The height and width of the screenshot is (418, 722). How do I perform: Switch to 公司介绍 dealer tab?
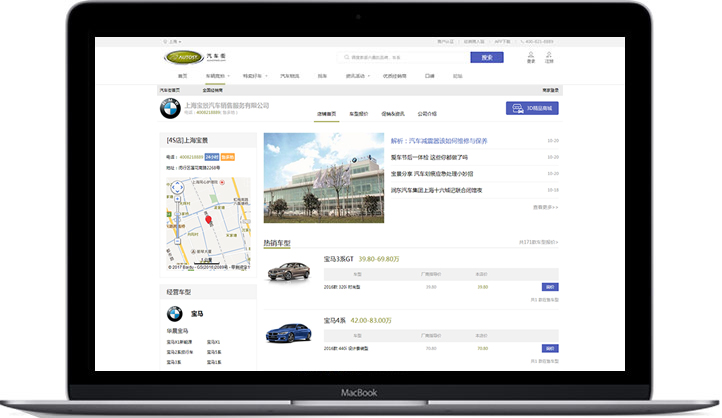click(x=427, y=114)
